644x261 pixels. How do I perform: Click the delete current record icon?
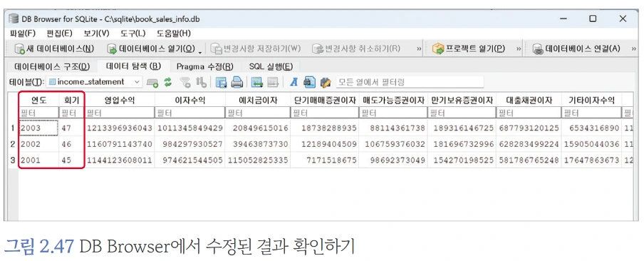(x=273, y=82)
